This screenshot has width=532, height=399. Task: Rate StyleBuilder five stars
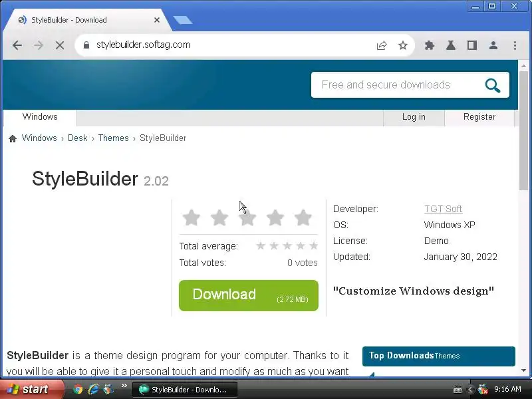click(x=303, y=217)
